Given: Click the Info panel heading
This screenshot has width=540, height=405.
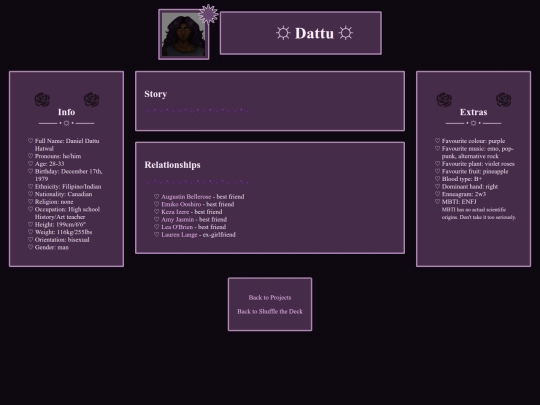Looking at the screenshot, I should point(66,112).
